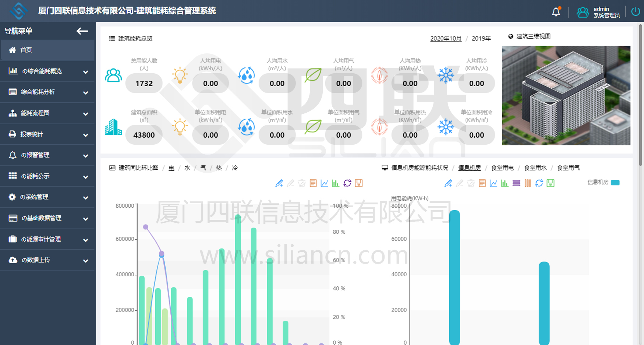This screenshot has width=644, height=345.
Task: Click the 人均用水 water drop icon
Action: [x=246, y=75]
